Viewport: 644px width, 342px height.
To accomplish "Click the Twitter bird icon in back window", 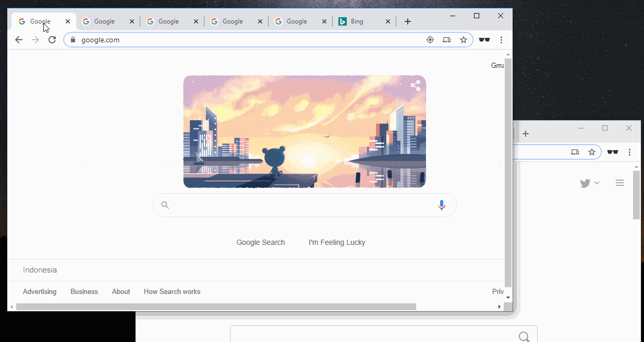I will click(x=585, y=183).
